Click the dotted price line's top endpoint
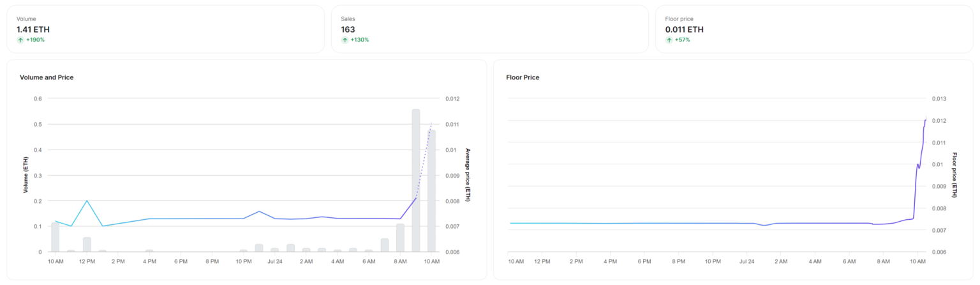Image resolution: width=980 pixels, height=285 pixels. 431,123
